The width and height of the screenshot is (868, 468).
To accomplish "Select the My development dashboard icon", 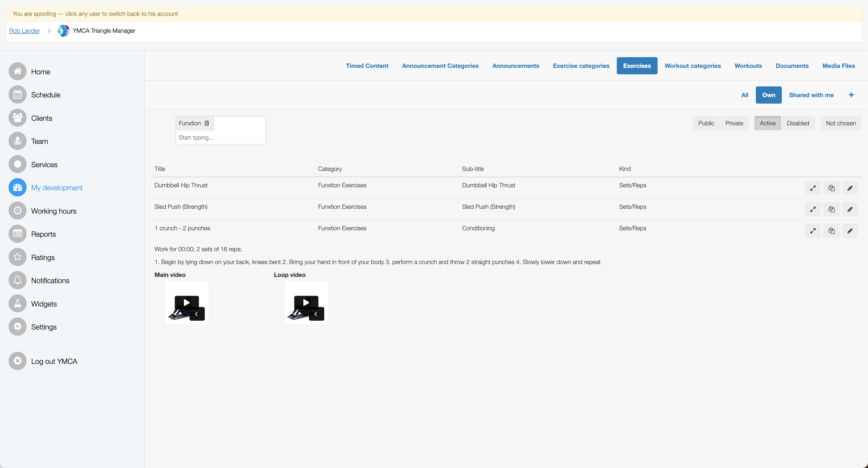I will pyautogui.click(x=17, y=188).
